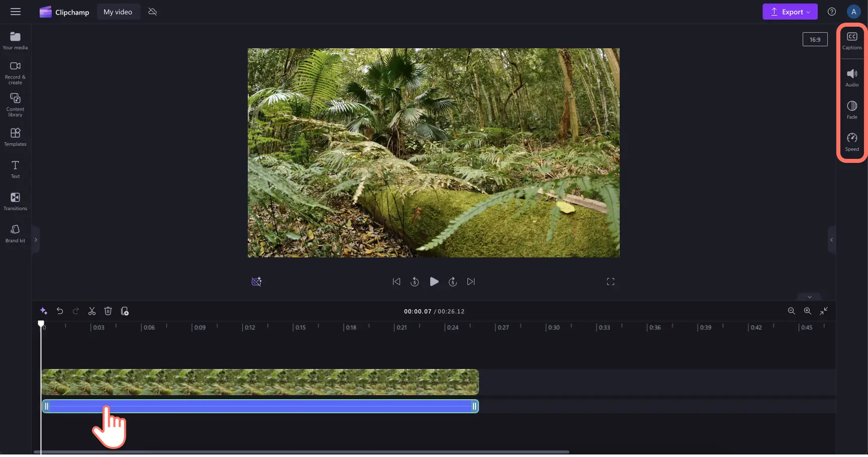Split clip with scissors tool
The height and width of the screenshot is (457, 868).
click(x=92, y=311)
